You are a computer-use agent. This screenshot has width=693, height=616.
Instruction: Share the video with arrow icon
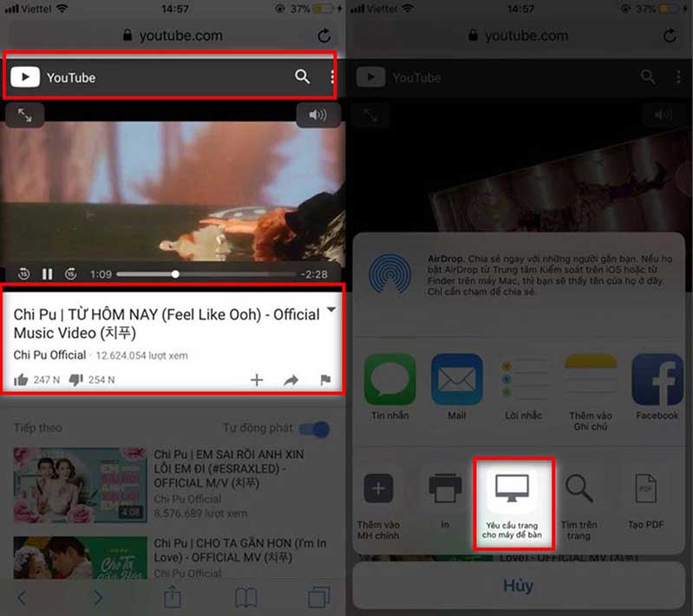pyautogui.click(x=291, y=380)
